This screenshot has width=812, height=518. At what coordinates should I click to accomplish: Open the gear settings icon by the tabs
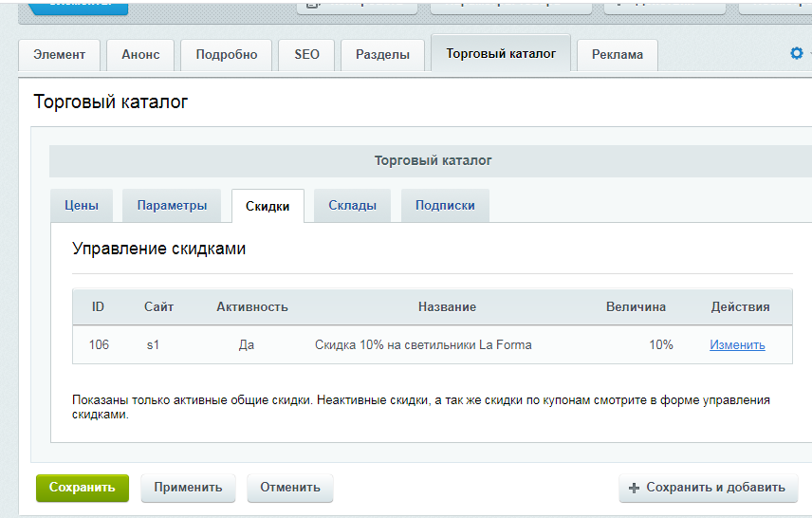click(796, 54)
